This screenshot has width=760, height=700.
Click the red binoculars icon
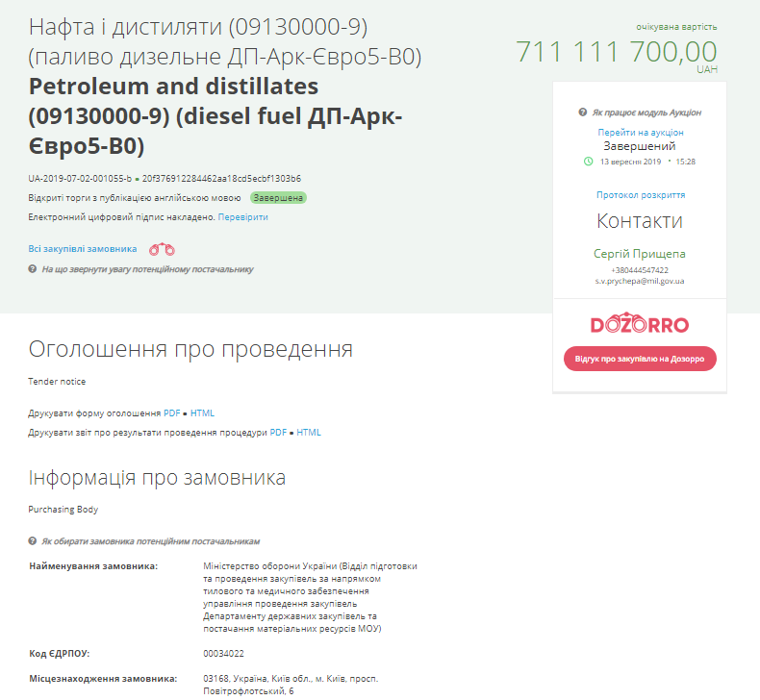[x=162, y=249]
